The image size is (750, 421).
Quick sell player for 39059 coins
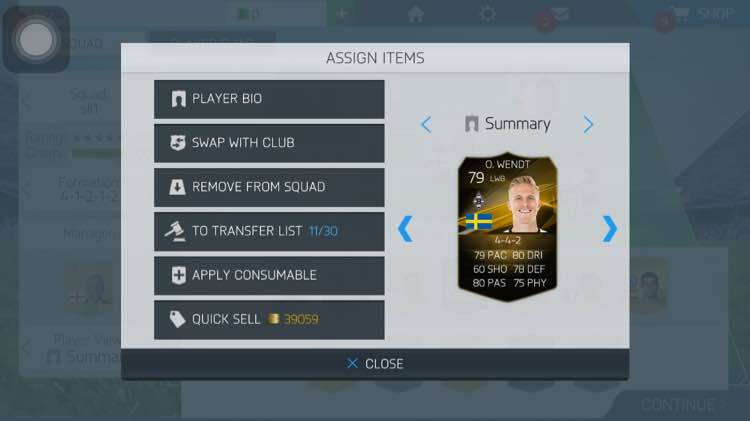(269, 320)
